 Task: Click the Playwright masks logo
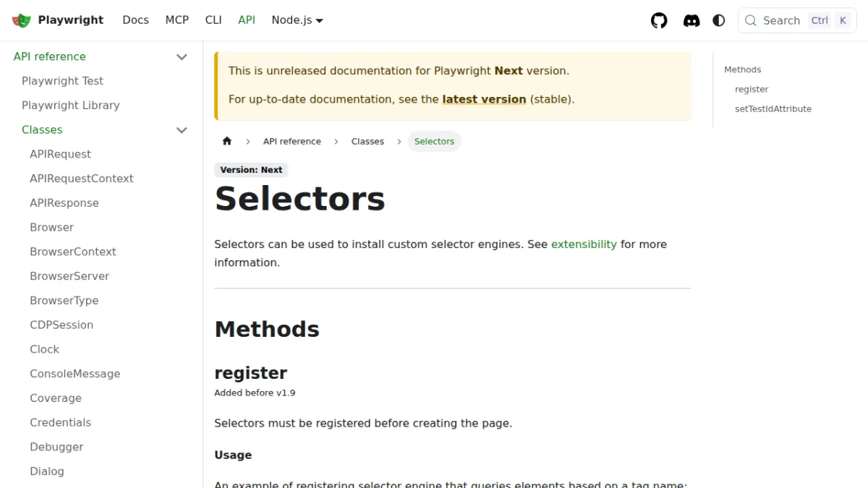[x=22, y=20]
